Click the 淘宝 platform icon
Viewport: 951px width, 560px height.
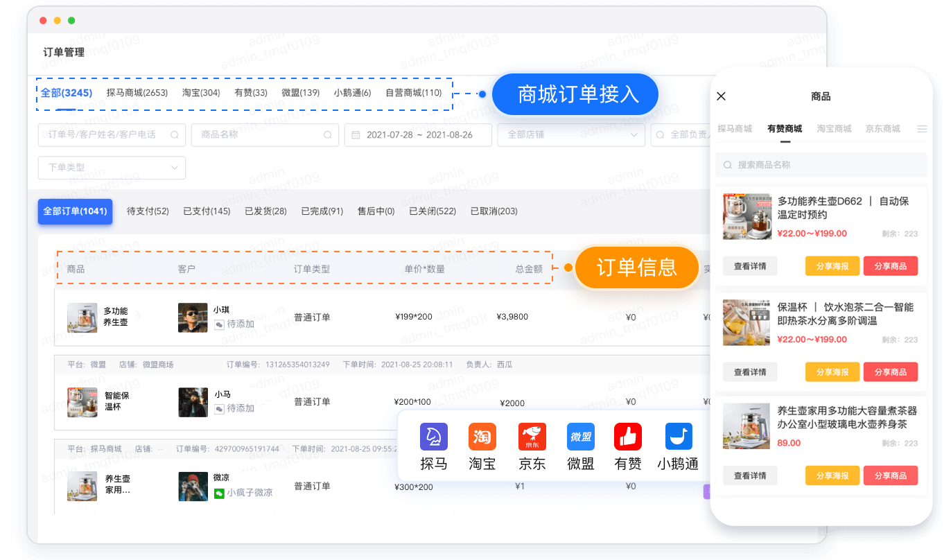482,437
